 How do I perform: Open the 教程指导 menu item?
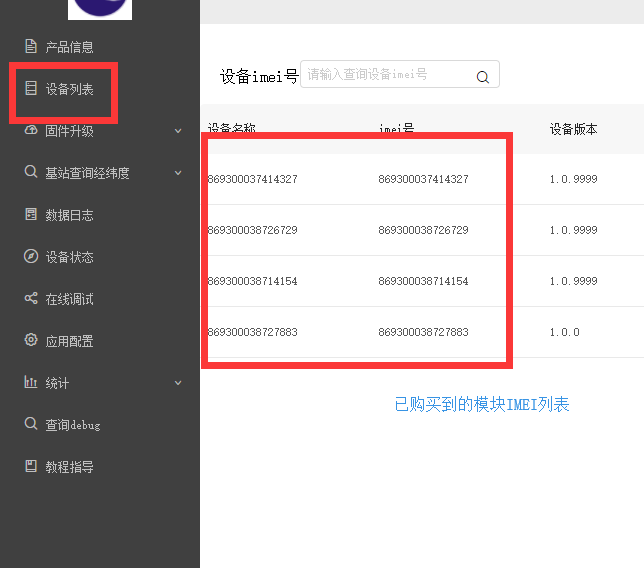click(x=69, y=467)
